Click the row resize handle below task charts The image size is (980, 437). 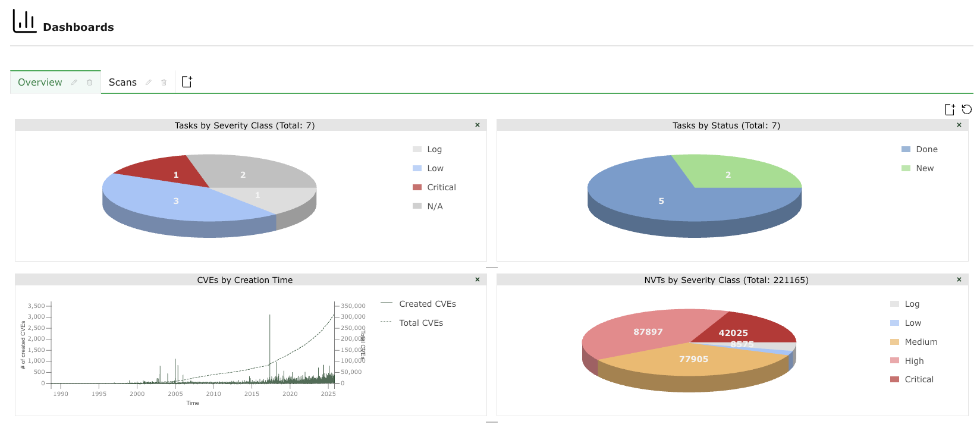pyautogui.click(x=491, y=268)
